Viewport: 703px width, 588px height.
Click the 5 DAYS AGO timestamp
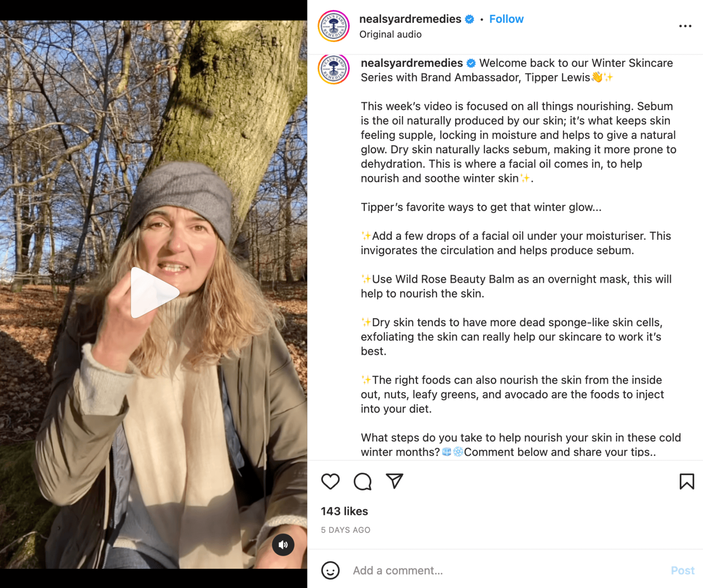346,530
